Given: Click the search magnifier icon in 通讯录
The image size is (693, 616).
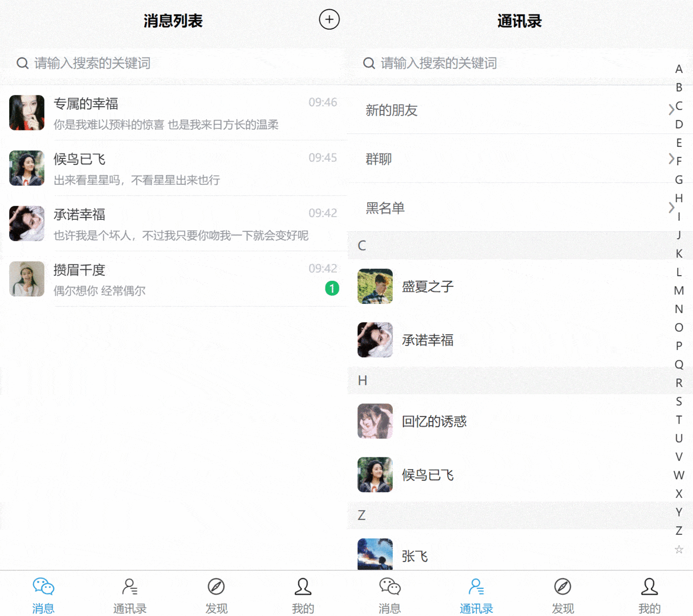Looking at the screenshot, I should pyautogui.click(x=369, y=63).
